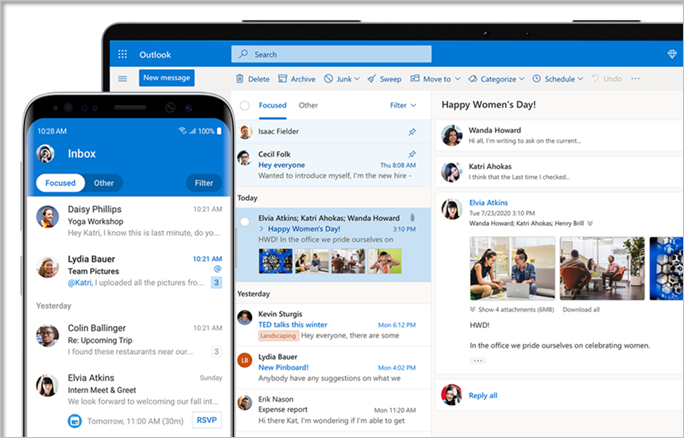
Task: Select the desktop Focused inbox tab
Action: pos(273,105)
